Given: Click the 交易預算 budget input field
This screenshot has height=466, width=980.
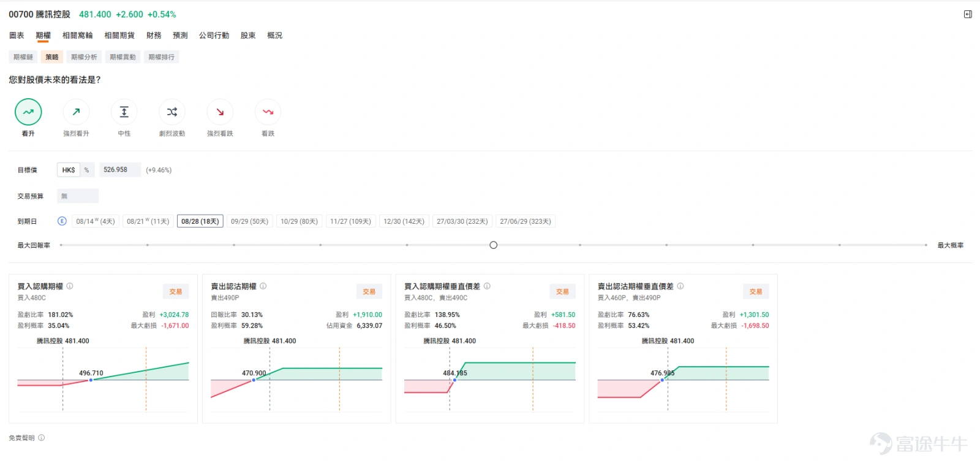Looking at the screenshot, I should 78,196.
